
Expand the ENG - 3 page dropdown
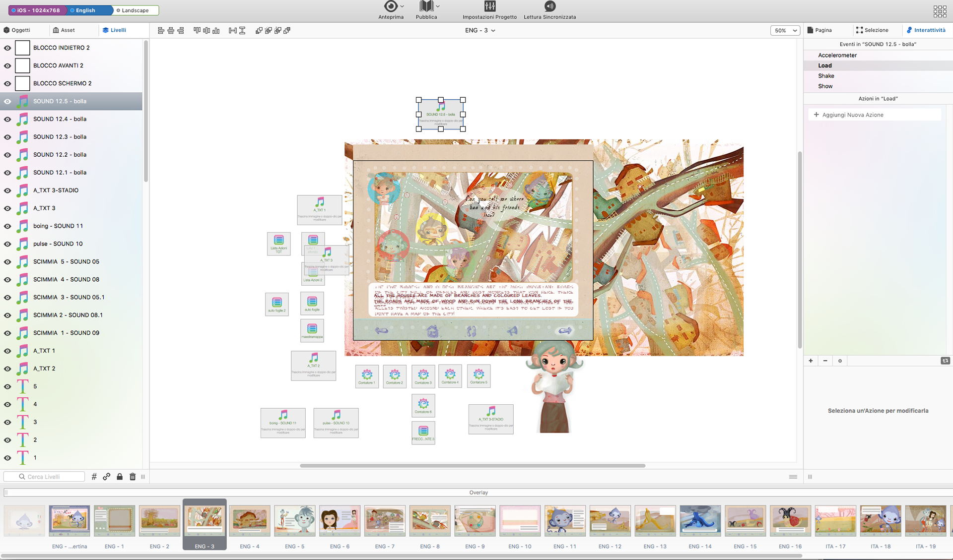click(x=480, y=31)
